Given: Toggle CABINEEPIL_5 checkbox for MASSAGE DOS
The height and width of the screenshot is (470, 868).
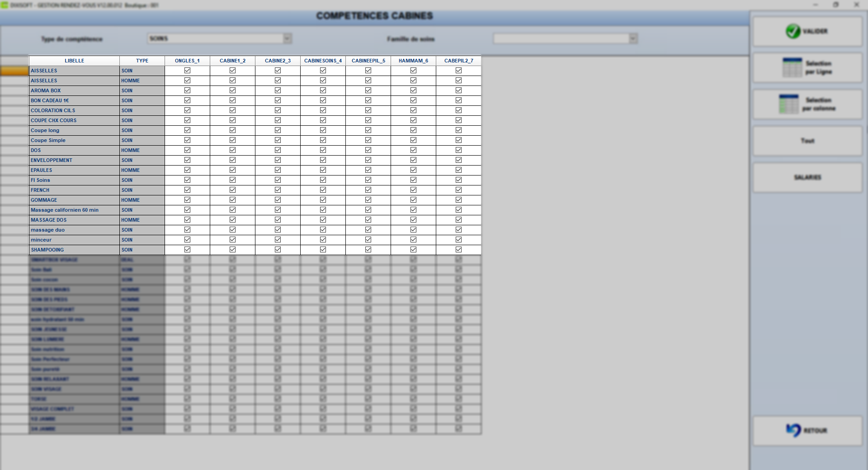Looking at the screenshot, I should 368,220.
